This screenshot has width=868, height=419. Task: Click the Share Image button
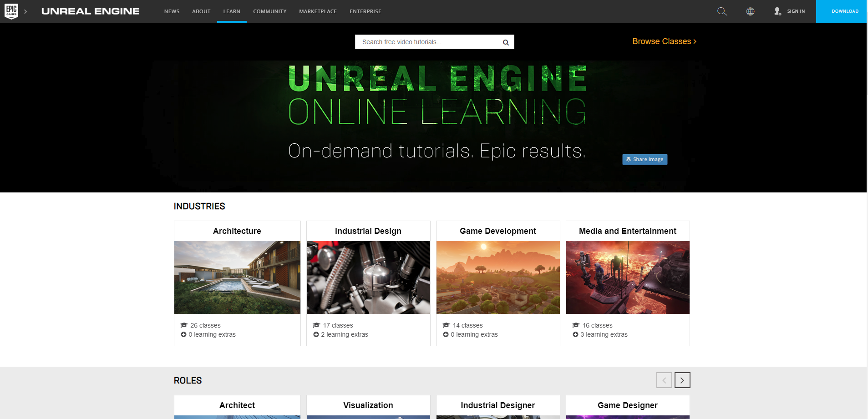(x=645, y=159)
